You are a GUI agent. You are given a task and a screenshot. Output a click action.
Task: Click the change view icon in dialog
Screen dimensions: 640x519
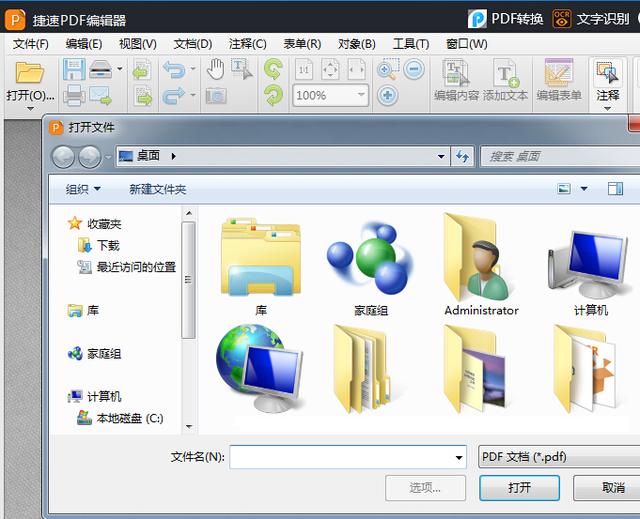coord(564,189)
